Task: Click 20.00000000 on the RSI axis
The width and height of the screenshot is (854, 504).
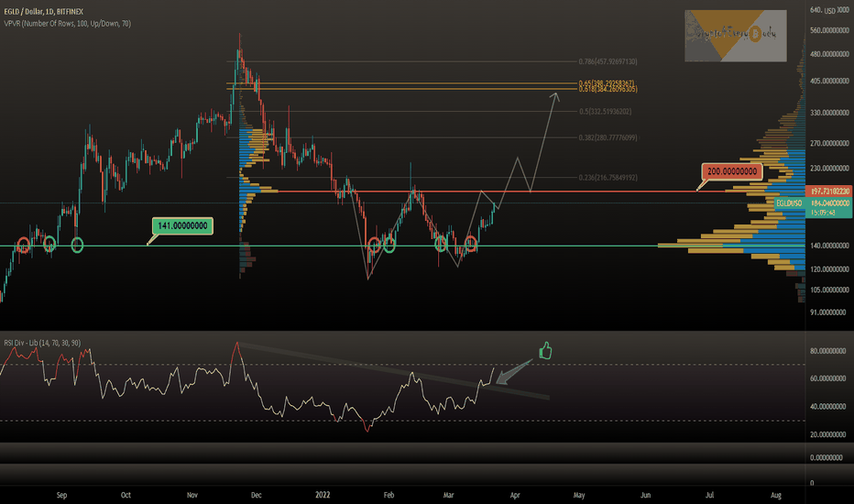Action: [x=827, y=434]
